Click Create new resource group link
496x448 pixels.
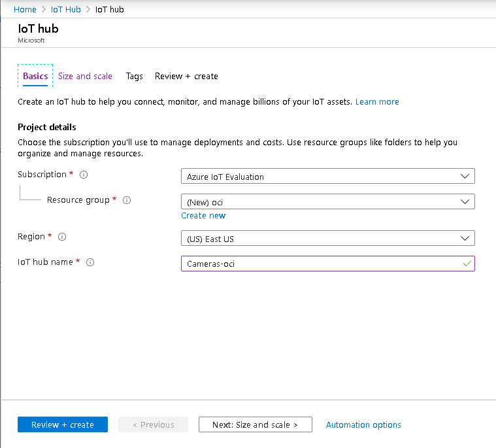tap(203, 216)
